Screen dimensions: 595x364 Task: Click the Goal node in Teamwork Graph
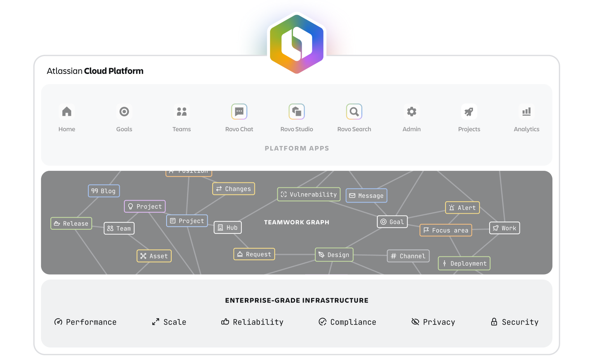(392, 222)
